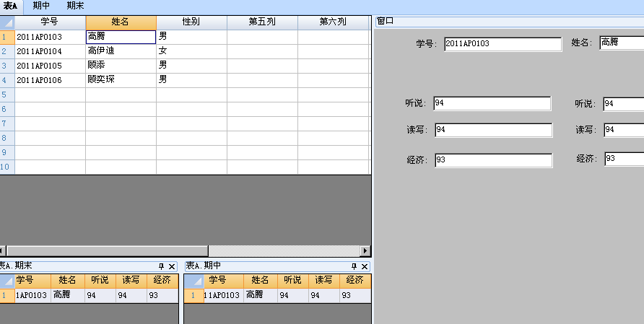Click the 学号 input field in window

(x=502, y=44)
